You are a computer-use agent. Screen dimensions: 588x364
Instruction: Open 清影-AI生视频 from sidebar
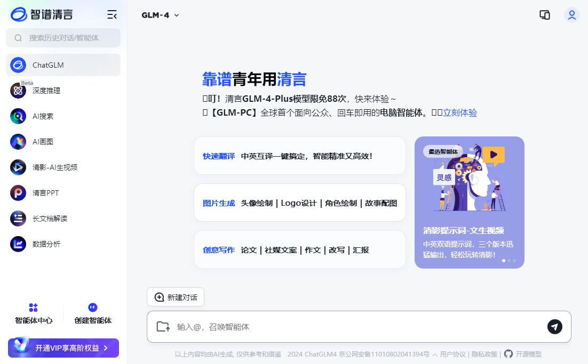click(x=54, y=167)
